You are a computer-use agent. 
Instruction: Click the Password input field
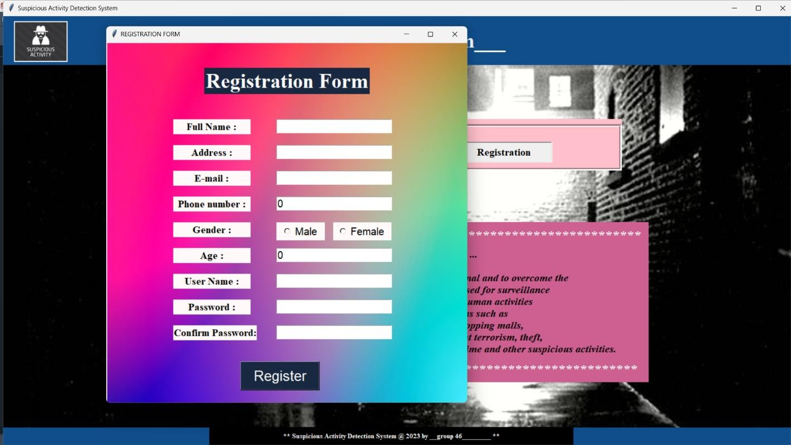tap(334, 307)
